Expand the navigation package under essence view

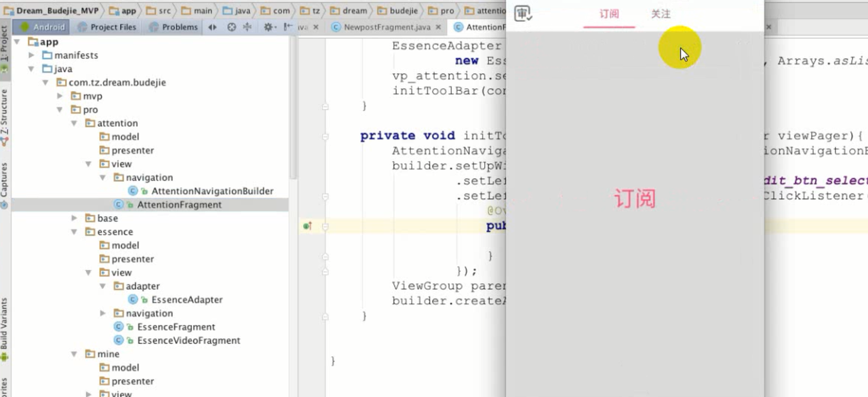point(103,313)
